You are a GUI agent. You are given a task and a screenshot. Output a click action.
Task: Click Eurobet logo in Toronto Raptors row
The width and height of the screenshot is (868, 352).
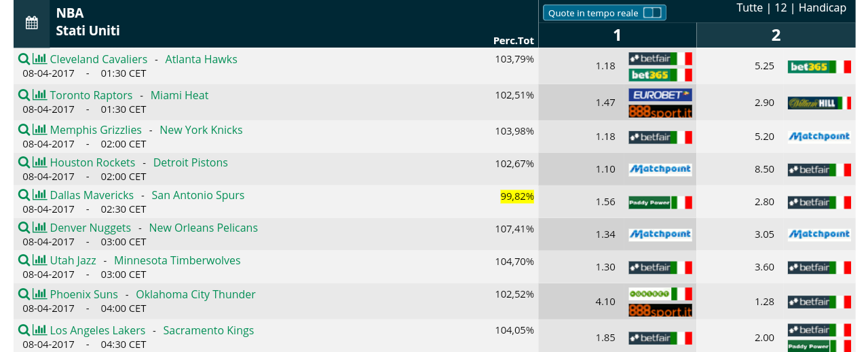pyautogui.click(x=660, y=94)
